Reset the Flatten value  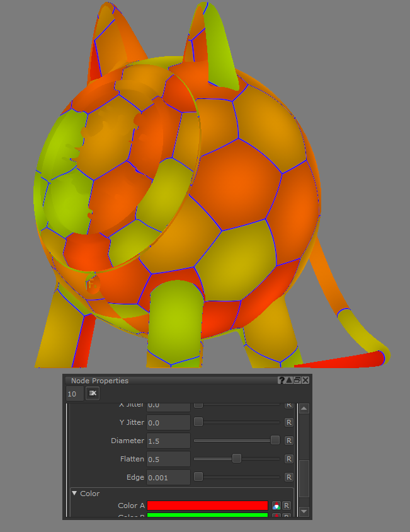coord(289,459)
